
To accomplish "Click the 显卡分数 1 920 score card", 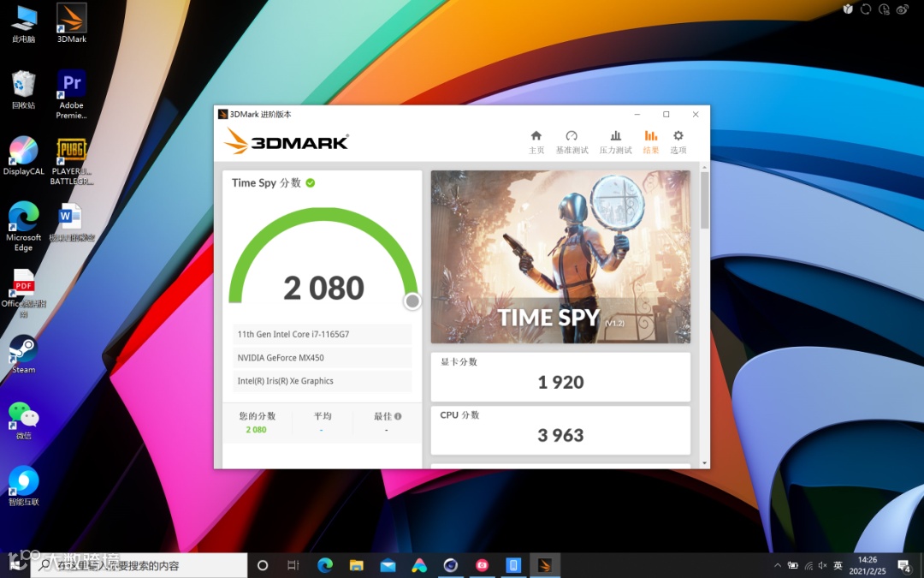I will [560, 377].
